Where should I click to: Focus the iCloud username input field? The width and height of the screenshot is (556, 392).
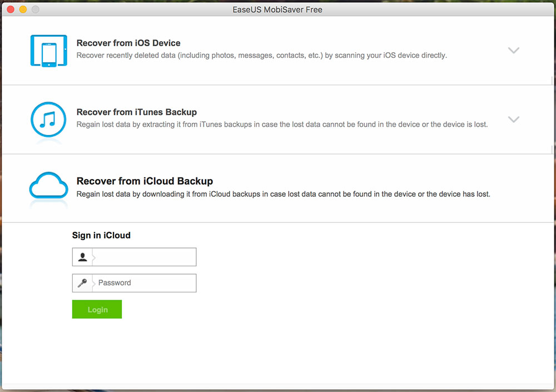pos(134,257)
